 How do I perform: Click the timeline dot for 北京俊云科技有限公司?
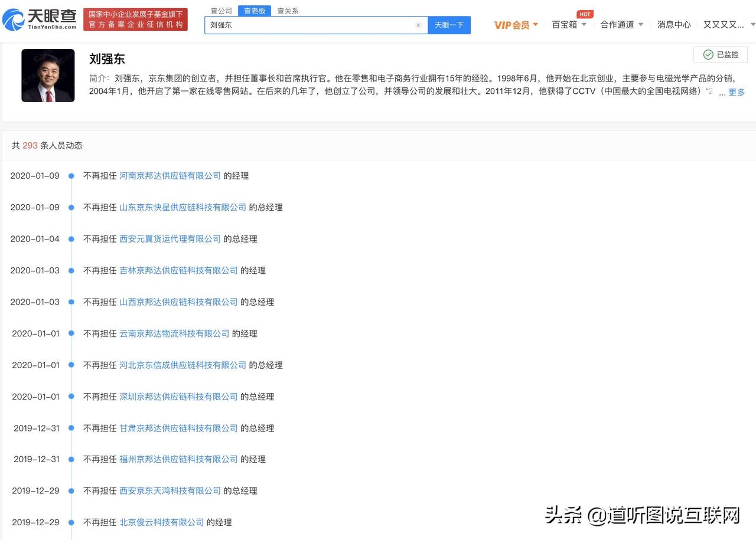click(71, 522)
